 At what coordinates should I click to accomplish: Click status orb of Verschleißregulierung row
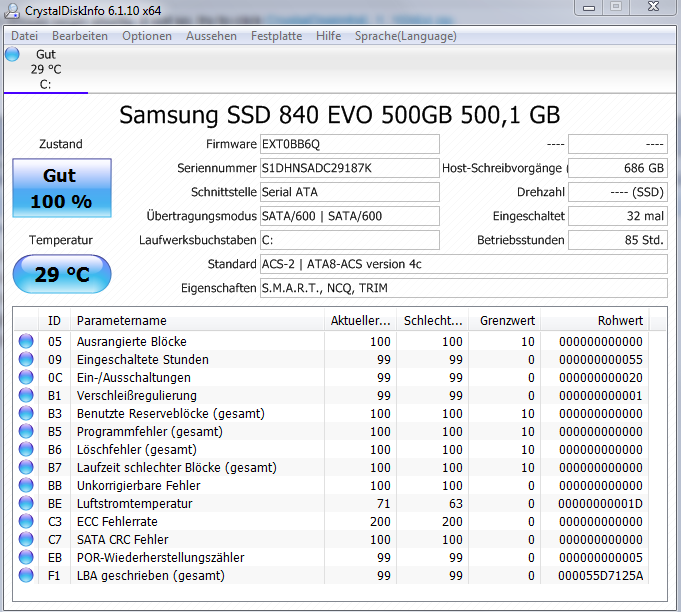(26, 395)
